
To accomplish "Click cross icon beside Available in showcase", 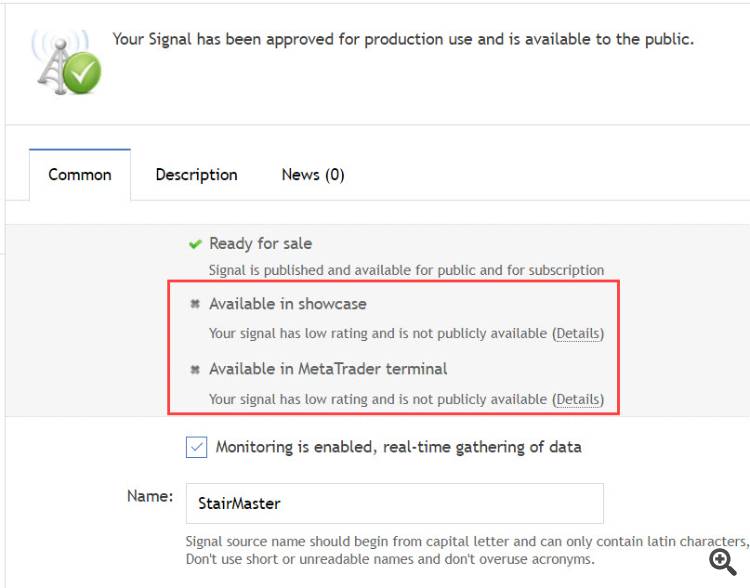I will pos(195,304).
